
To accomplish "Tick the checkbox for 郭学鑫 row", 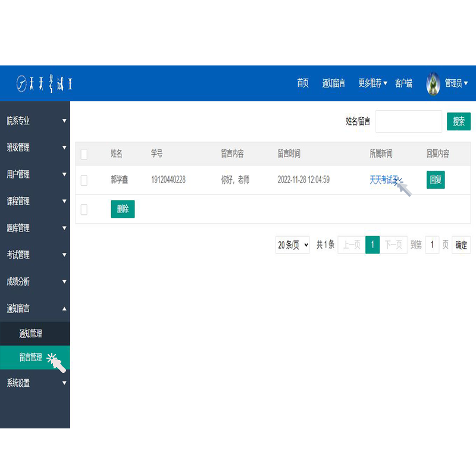I will [x=84, y=180].
